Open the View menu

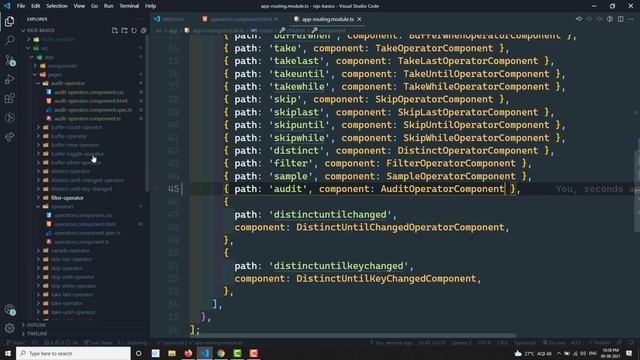click(x=79, y=6)
